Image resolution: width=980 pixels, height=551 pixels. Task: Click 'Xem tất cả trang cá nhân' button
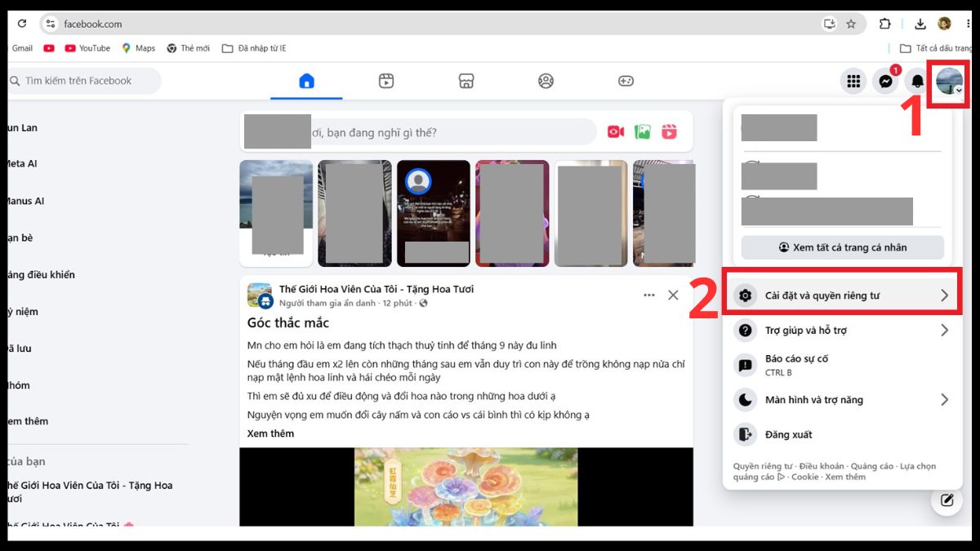[x=843, y=247]
